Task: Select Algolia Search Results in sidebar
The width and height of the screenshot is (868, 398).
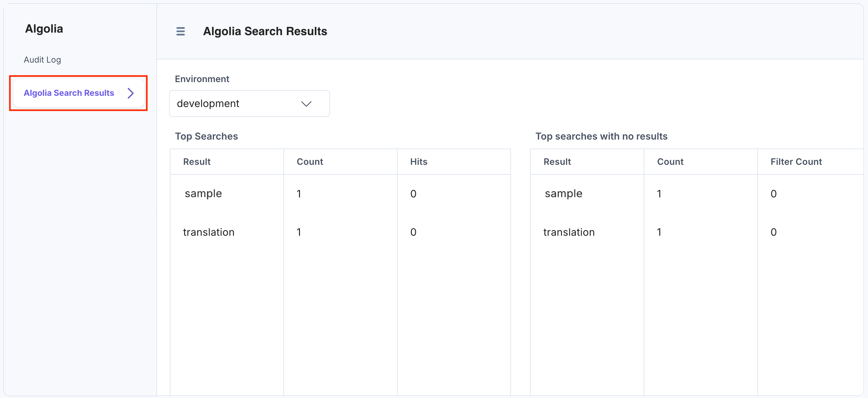Action: pyautogui.click(x=69, y=93)
